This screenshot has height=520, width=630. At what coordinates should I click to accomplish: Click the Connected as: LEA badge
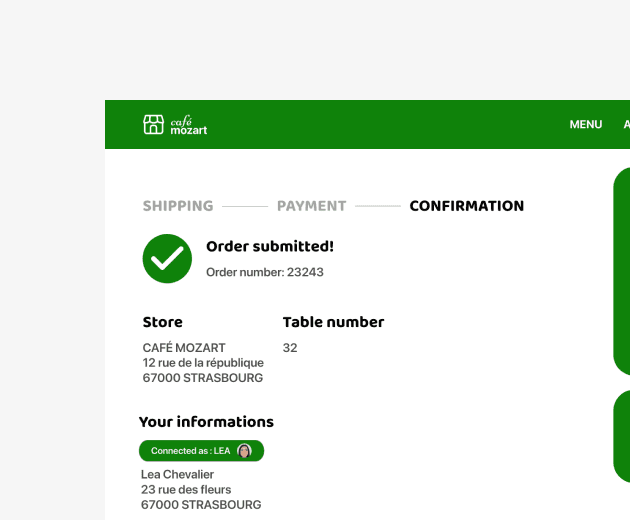[201, 451]
